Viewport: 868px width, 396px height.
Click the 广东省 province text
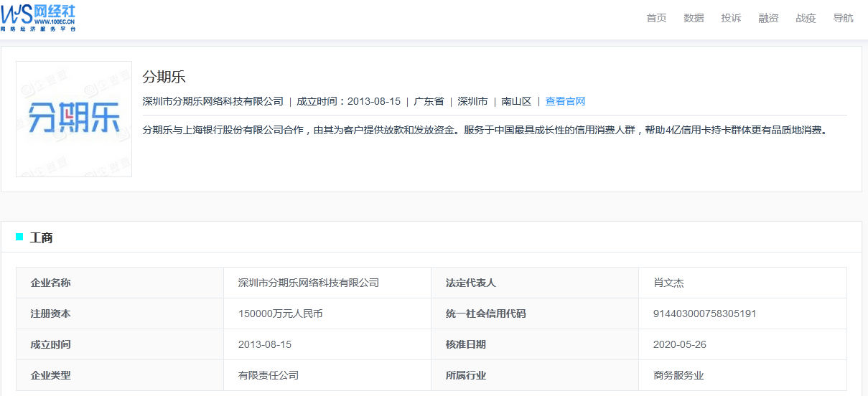(x=429, y=101)
